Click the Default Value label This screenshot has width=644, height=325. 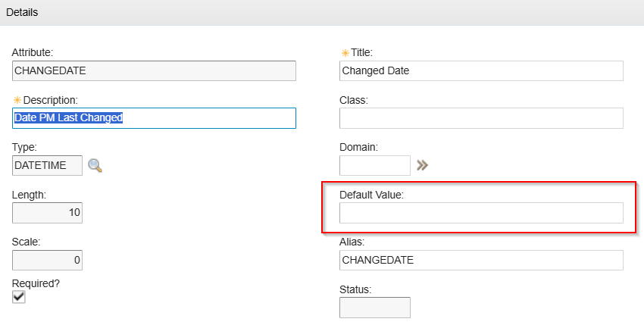coord(371,195)
